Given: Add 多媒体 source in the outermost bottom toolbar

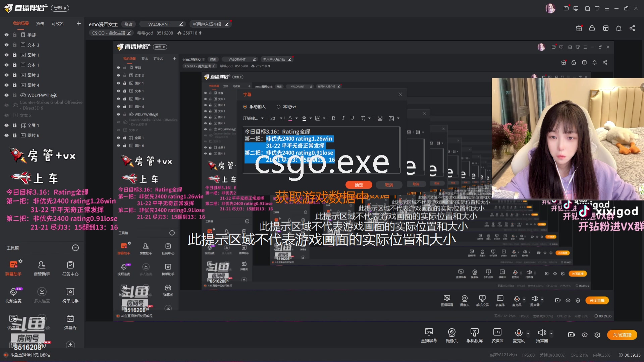Looking at the screenshot, I should pyautogui.click(x=497, y=335).
